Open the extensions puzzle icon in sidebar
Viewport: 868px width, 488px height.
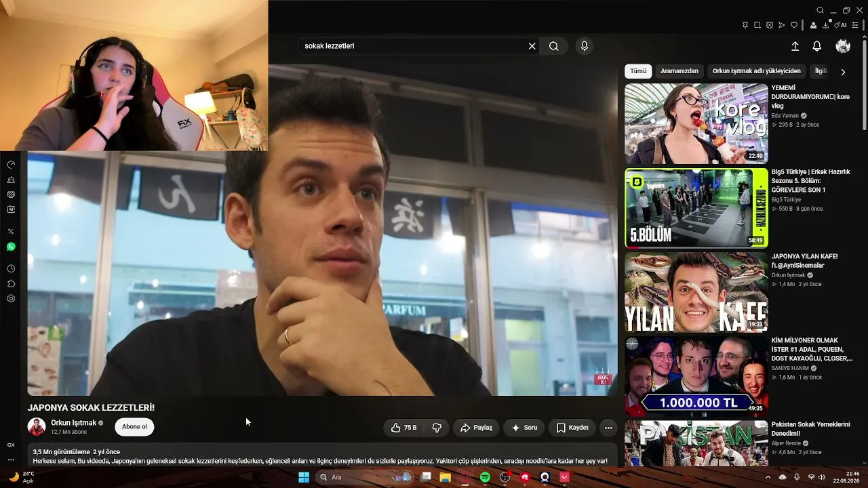point(11,283)
